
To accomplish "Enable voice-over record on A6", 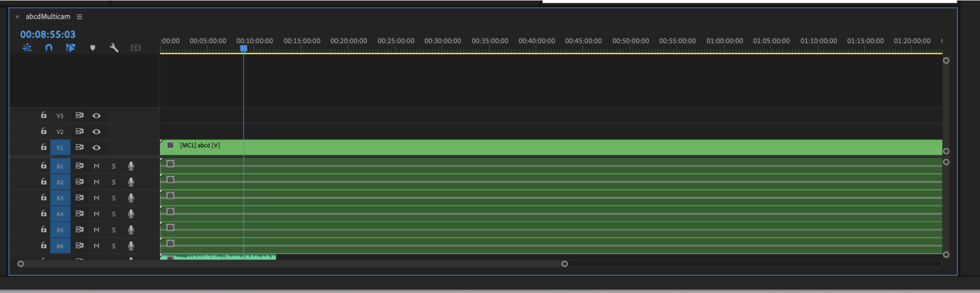I will [x=131, y=245].
